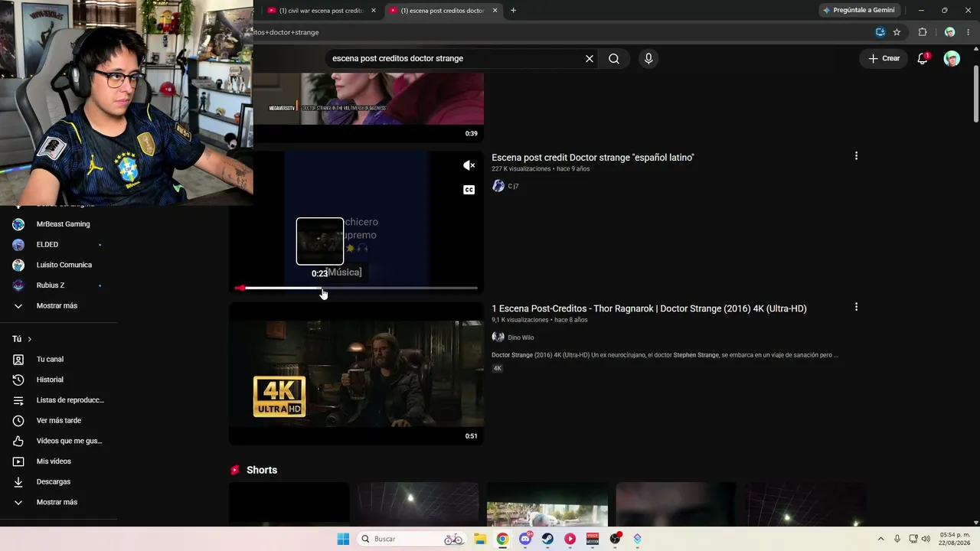Click the Thor 4K Ultra HD thumbnail

(356, 373)
